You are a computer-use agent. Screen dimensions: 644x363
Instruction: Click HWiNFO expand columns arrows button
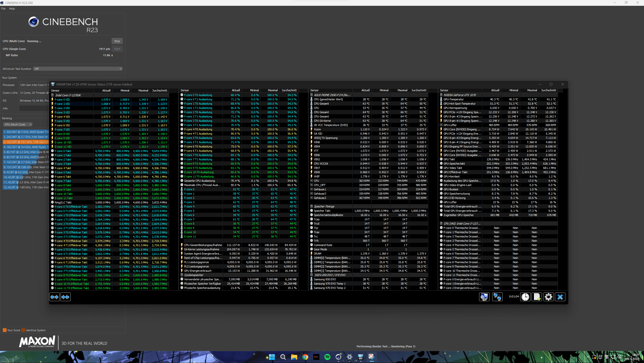(54, 297)
